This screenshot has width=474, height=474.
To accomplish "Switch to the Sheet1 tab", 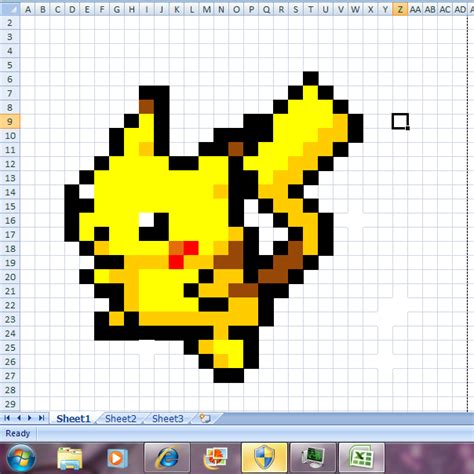I will click(x=73, y=418).
